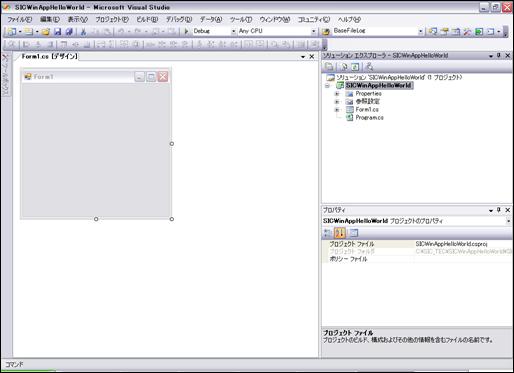This screenshot has width=514, height=373.
Task: Select the Form1.cs [デザイン] tab
Action: 50,56
